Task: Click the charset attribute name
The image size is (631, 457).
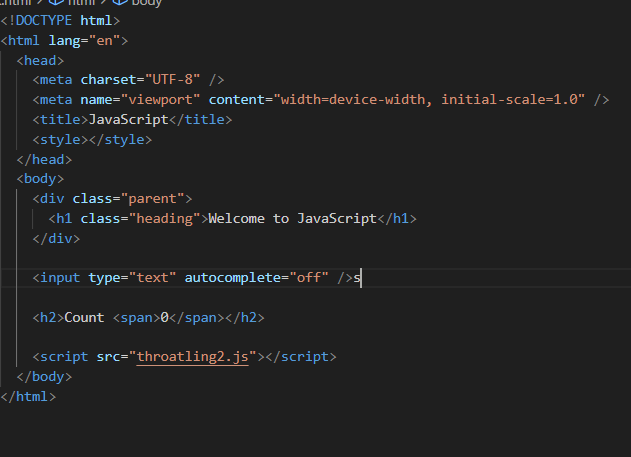Action: point(108,80)
